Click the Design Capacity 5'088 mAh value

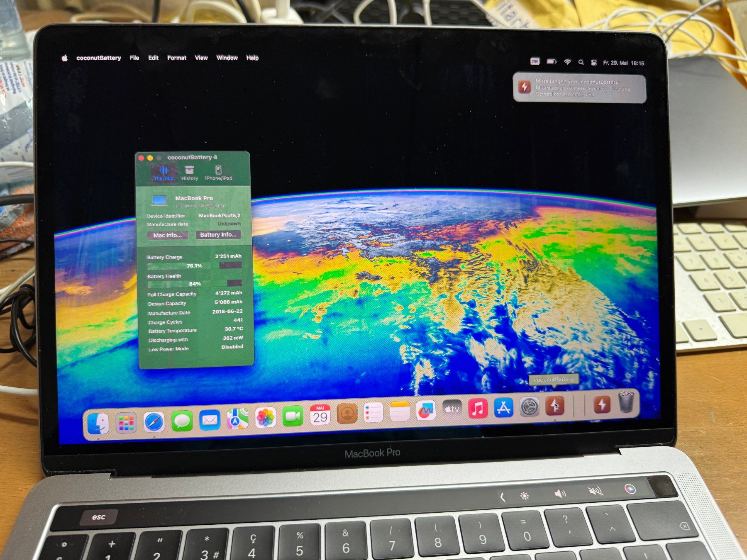click(x=228, y=302)
